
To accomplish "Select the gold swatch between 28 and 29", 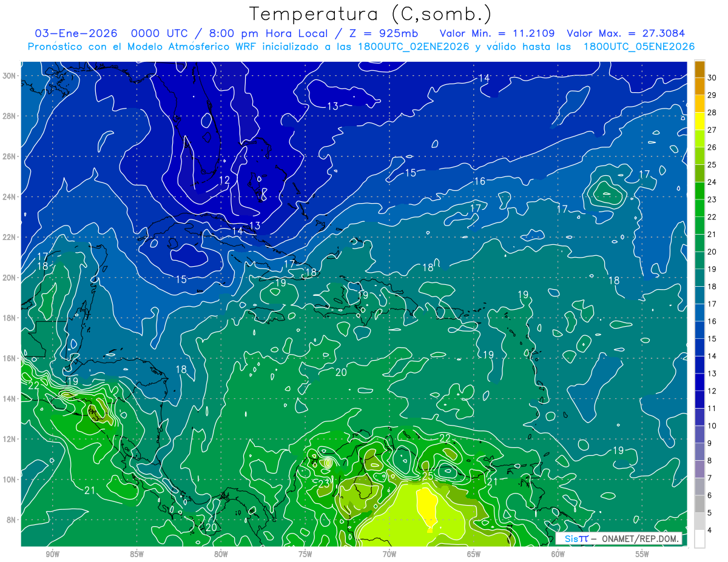I will 699,104.
